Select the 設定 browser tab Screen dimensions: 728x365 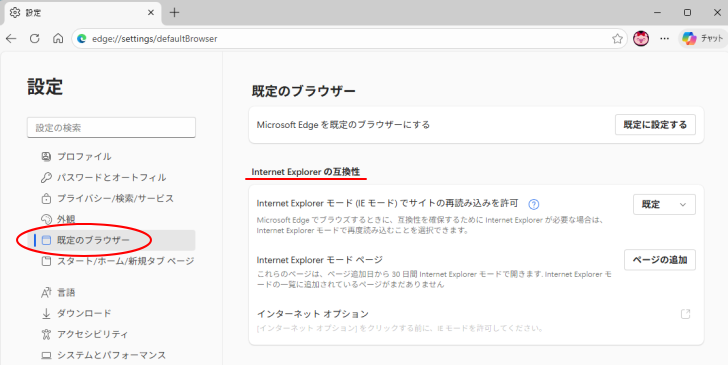click(x=83, y=13)
